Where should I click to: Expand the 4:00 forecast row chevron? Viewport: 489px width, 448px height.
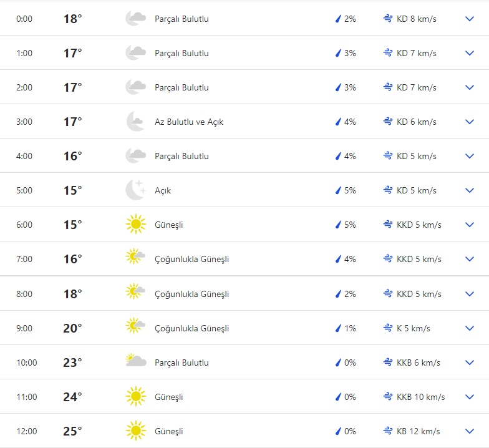tap(470, 156)
